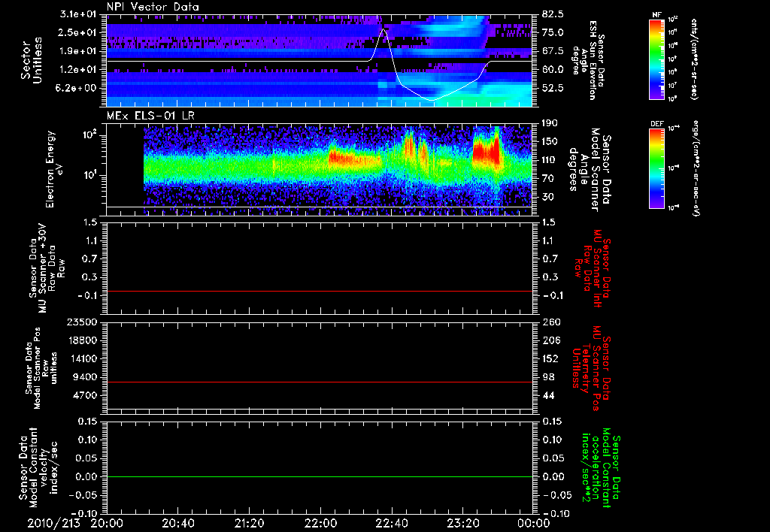Click the 'Model Scanner Pos Raw unitless' axis label

pyautogui.click(x=41, y=368)
